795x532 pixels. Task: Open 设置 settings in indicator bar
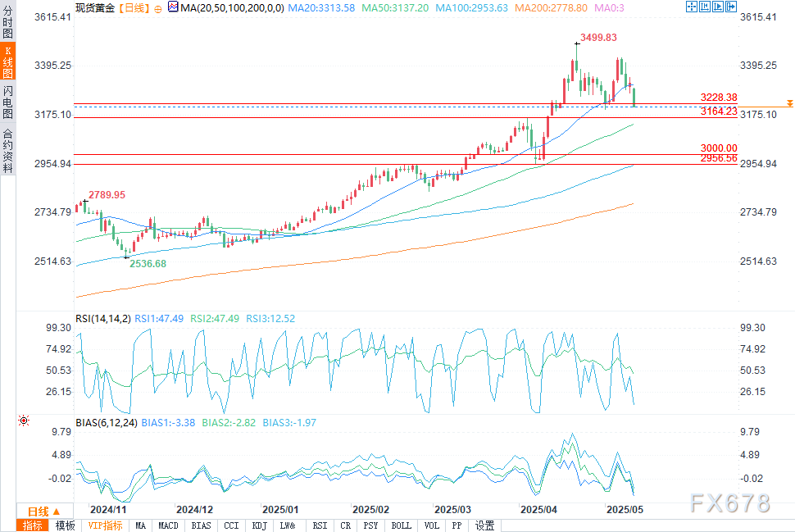pyautogui.click(x=484, y=525)
